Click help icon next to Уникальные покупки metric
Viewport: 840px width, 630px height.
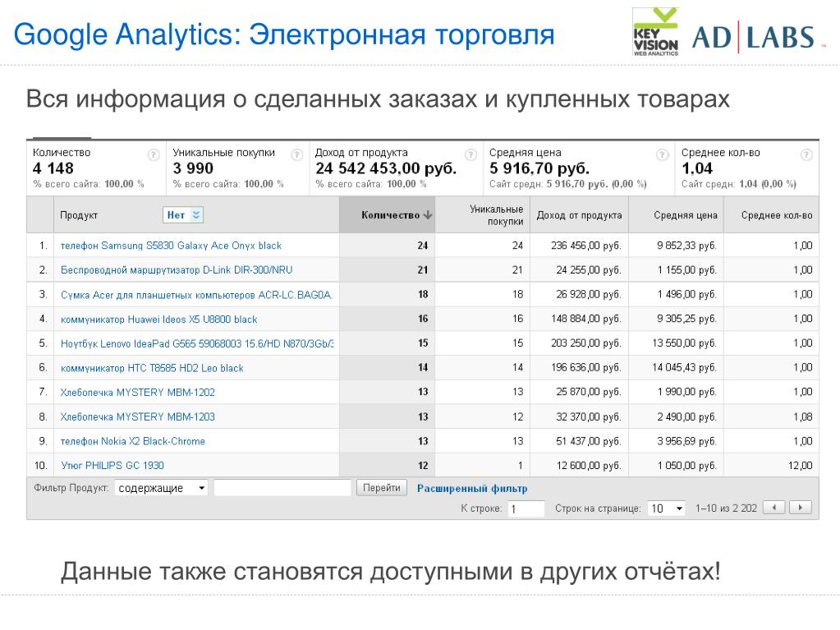pos(296,154)
